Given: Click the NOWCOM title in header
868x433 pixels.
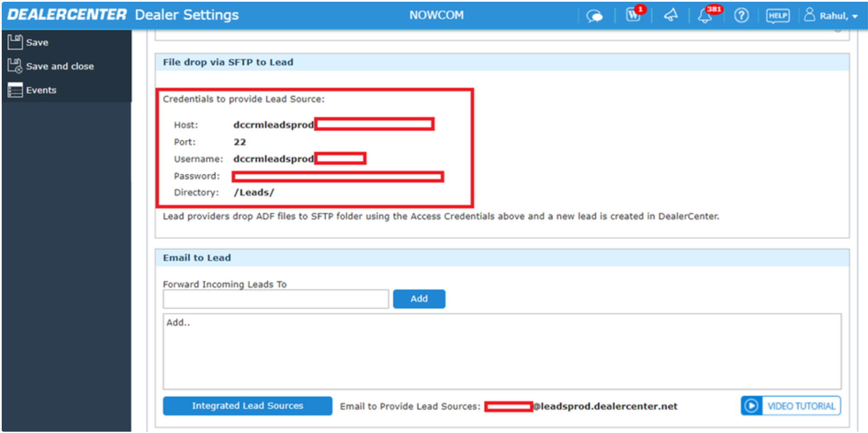Looking at the screenshot, I should pos(437,15).
